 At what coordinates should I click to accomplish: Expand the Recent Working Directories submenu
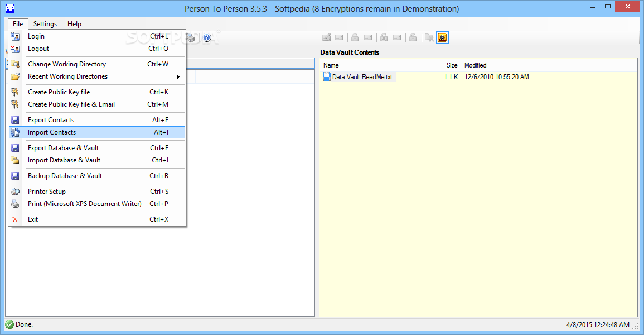coord(98,76)
